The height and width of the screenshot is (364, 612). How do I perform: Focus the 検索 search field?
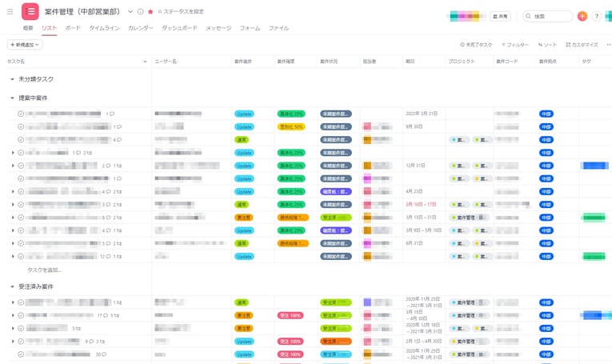coord(547,16)
